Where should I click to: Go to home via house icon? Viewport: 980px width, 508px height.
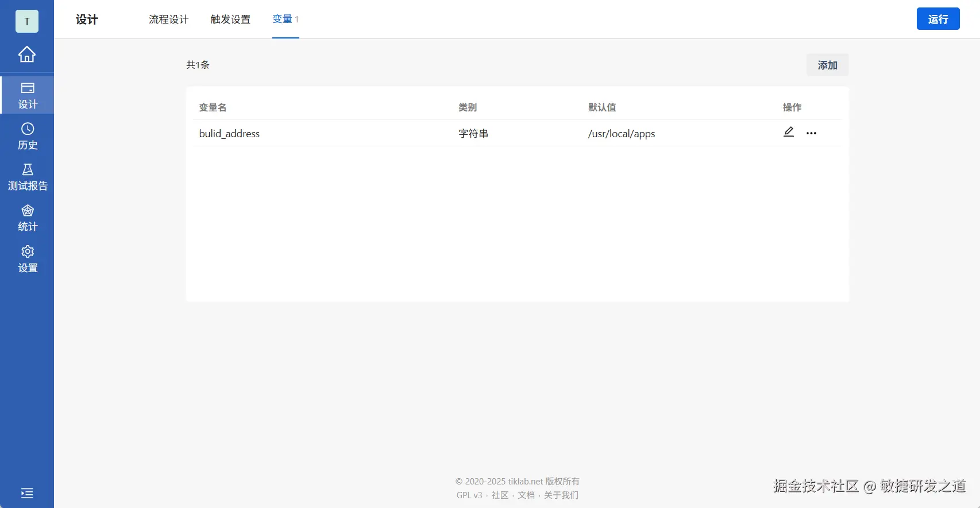point(27,54)
